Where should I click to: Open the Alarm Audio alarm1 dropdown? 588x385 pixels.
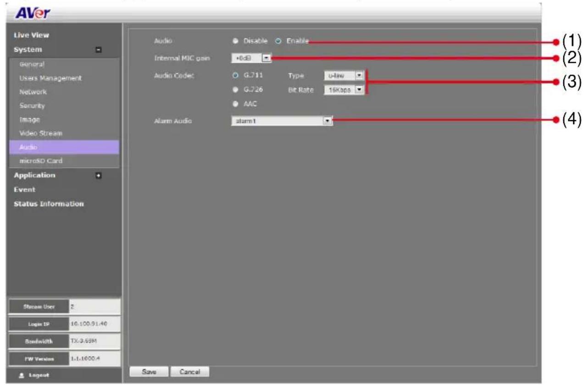coord(282,121)
